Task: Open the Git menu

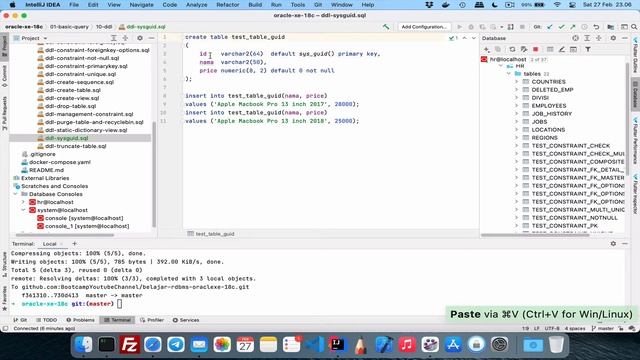Action: 318,5
